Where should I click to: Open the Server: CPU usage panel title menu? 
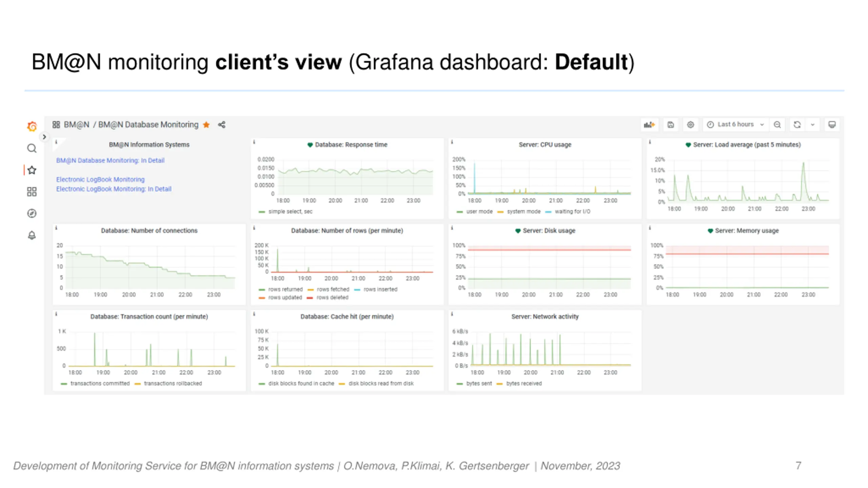pyautogui.click(x=545, y=145)
